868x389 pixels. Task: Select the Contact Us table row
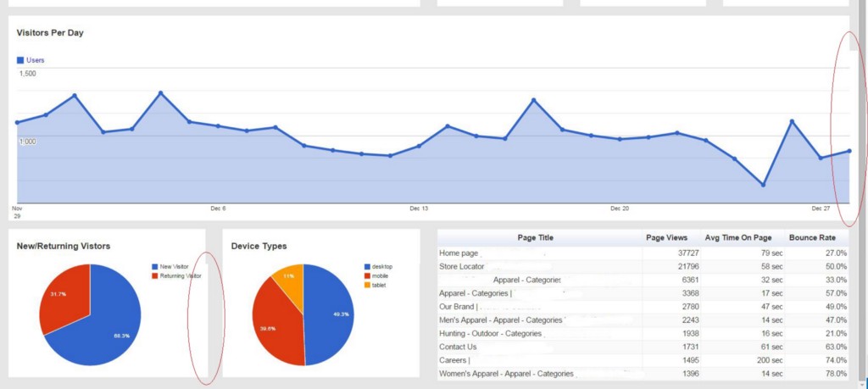click(x=643, y=347)
